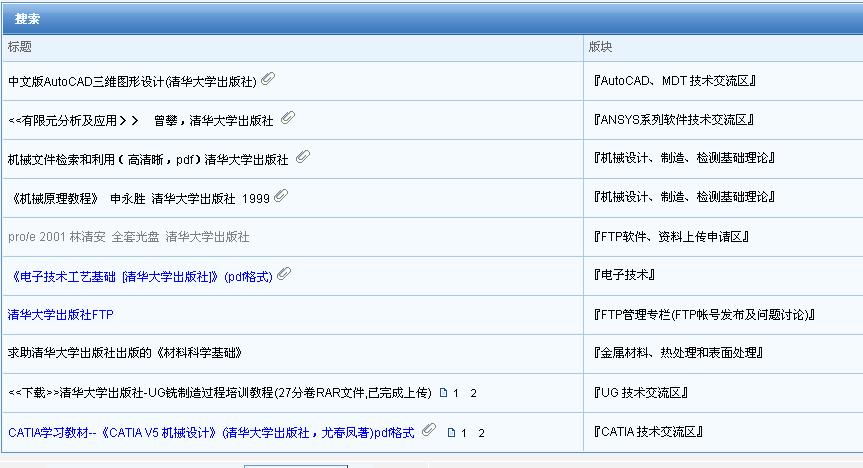
Task: Click paperclip icon next to 有限元分析及应用 thread
Action: (288, 118)
